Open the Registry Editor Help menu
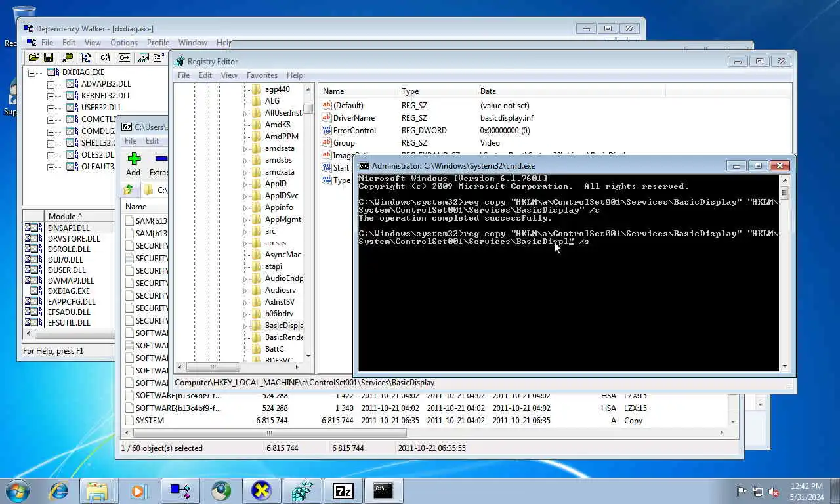Viewport: 840px width, 504px height. point(295,75)
